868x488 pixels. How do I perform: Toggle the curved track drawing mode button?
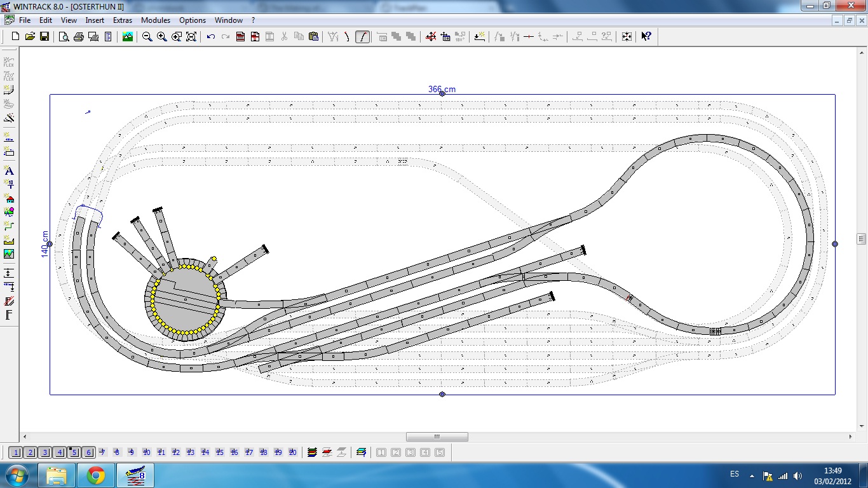tap(362, 37)
